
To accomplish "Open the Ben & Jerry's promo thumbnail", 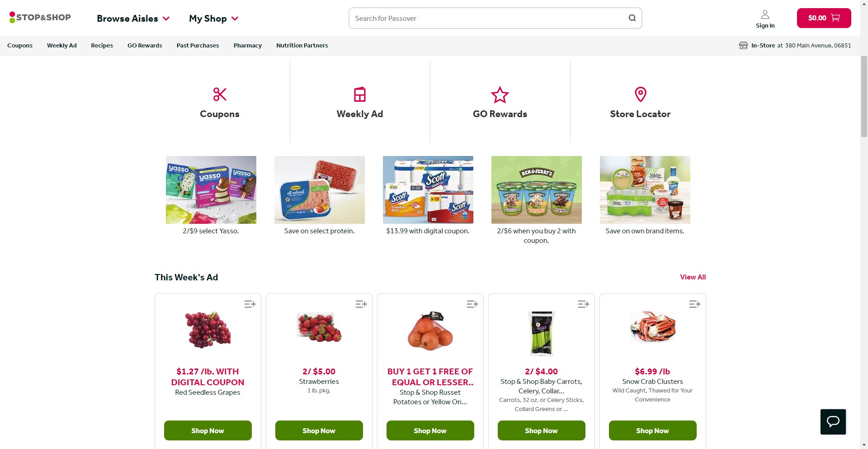I will (536, 190).
